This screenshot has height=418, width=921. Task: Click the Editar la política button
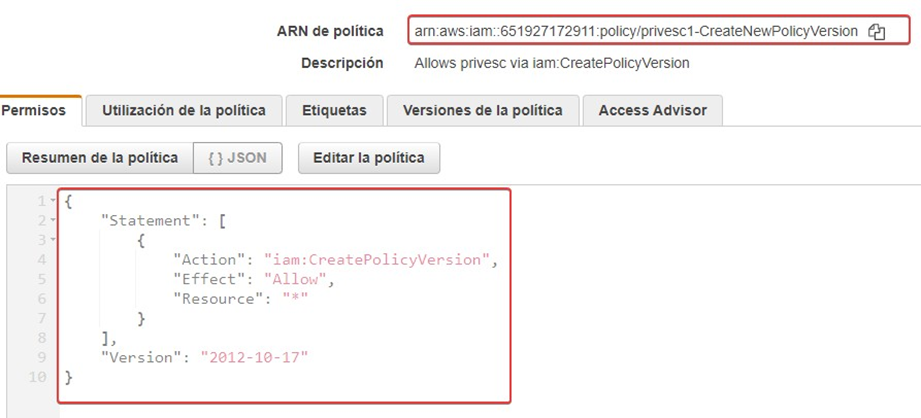click(x=369, y=157)
